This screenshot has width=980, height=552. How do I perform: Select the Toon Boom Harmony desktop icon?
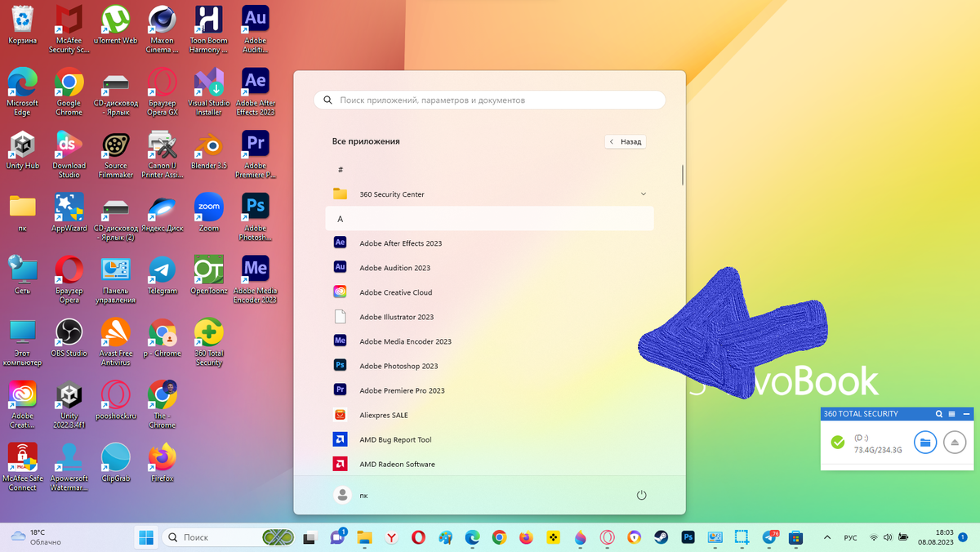(x=209, y=29)
